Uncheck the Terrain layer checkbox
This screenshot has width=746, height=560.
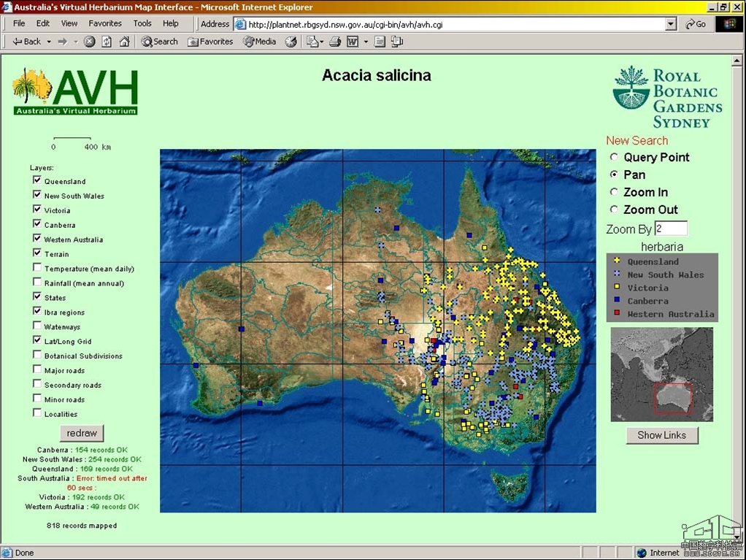coord(37,253)
